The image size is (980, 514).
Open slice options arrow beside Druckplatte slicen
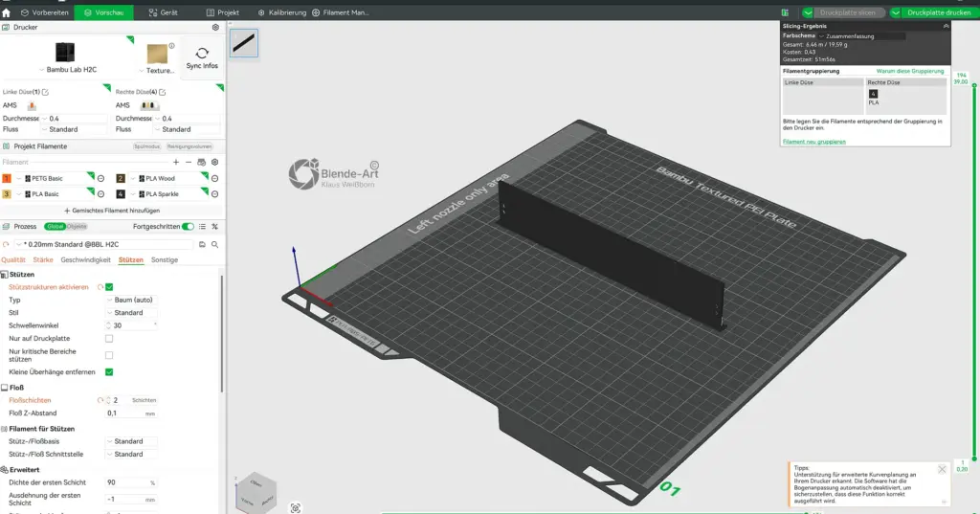pos(808,12)
